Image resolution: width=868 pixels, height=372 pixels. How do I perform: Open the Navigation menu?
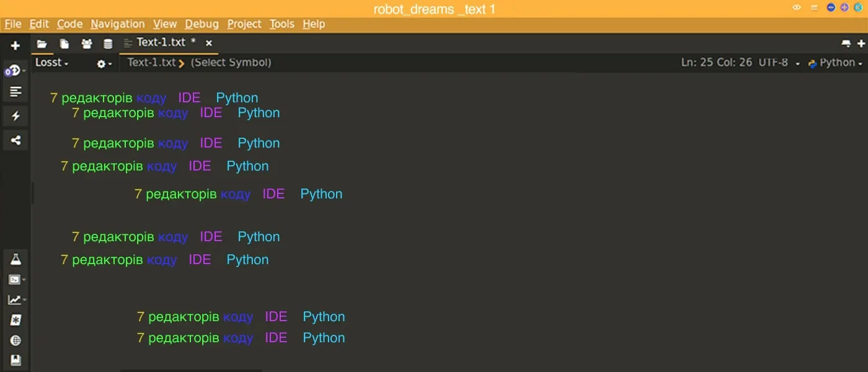coord(117,24)
